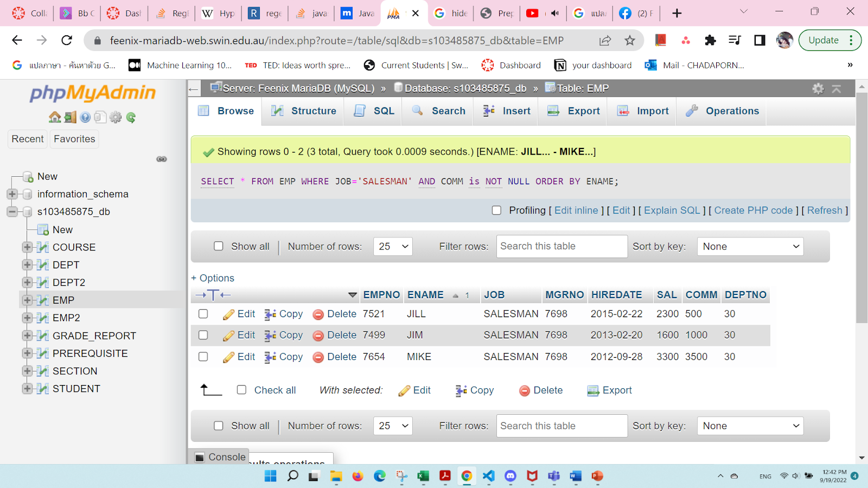Delete the MIKE row
This screenshot has width=868, height=488.
(334, 356)
